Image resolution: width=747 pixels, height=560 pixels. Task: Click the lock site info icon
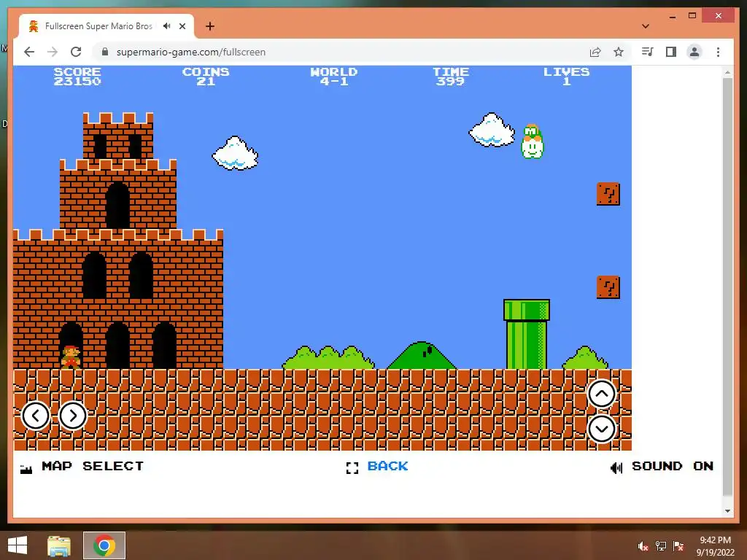pyautogui.click(x=105, y=52)
